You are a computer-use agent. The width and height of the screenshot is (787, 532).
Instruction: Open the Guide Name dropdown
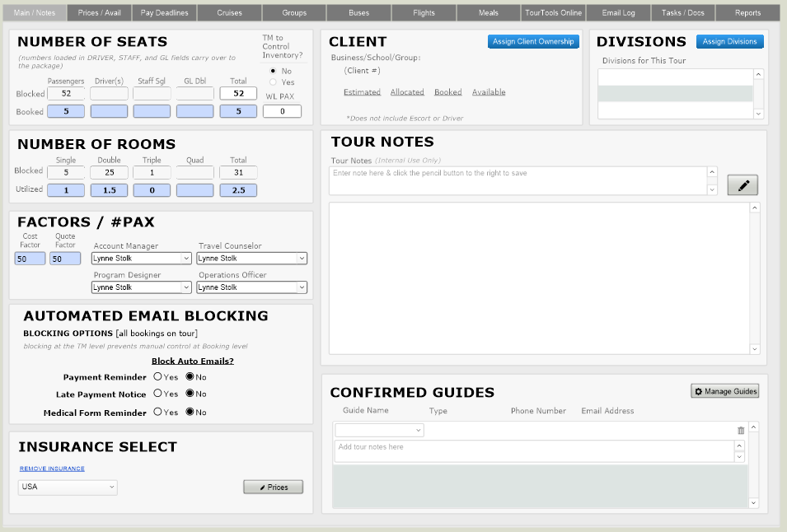point(379,430)
